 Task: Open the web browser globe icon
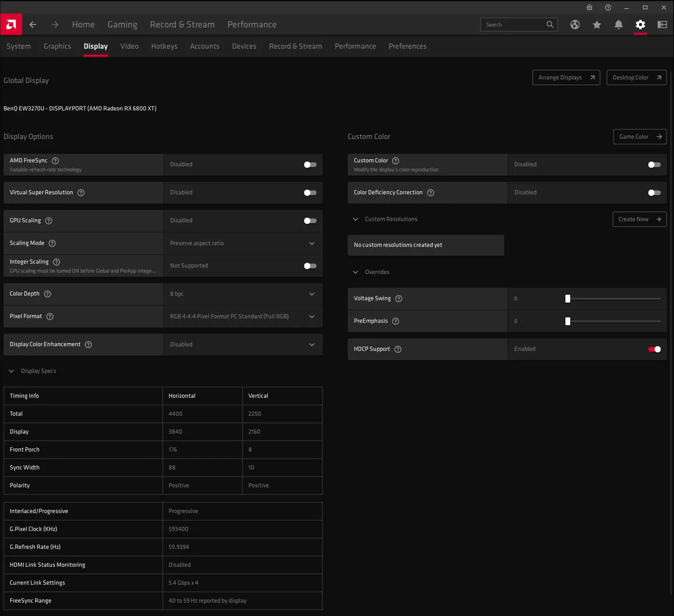tap(575, 25)
